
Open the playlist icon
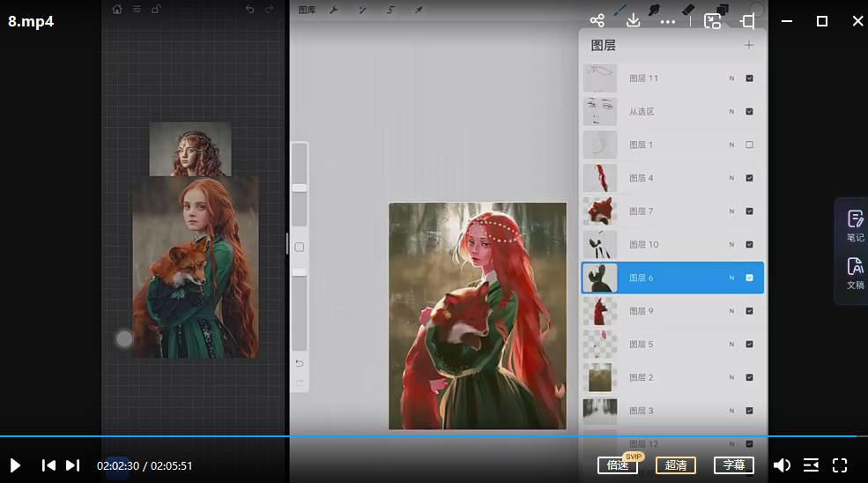pyautogui.click(x=811, y=465)
